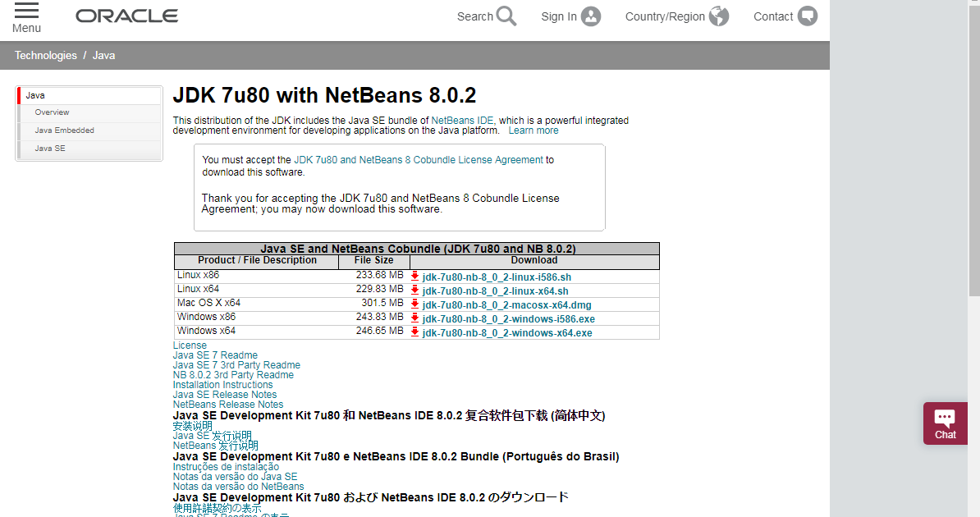Viewport: 980px width, 517px height.
Task: Open the License link below table
Action: click(190, 345)
